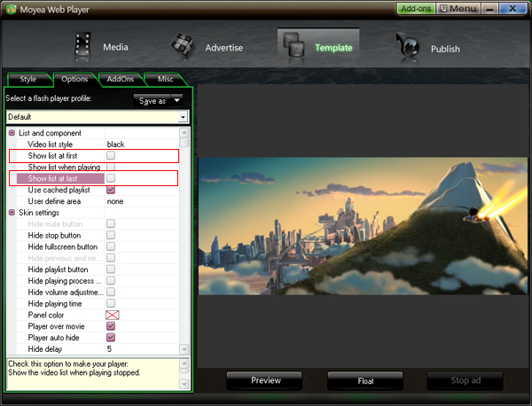Toggle Hide previous and next checkbox
The image size is (532, 406).
pyautogui.click(x=111, y=258)
